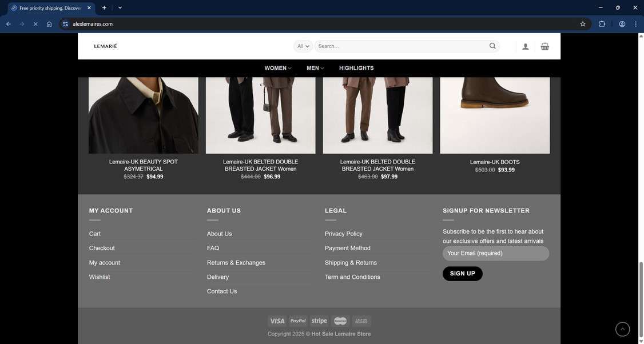Viewport: 644px width, 344px height.
Task: Open the Checkout footer link
Action: (x=102, y=248)
